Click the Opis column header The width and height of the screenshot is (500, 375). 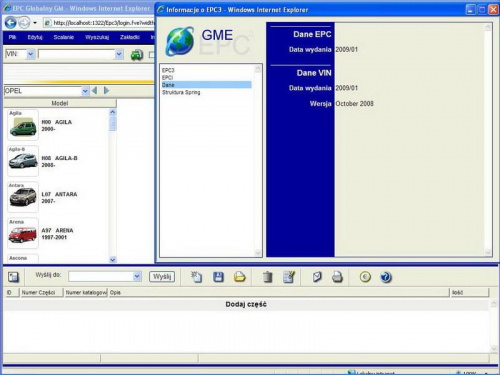click(279, 292)
